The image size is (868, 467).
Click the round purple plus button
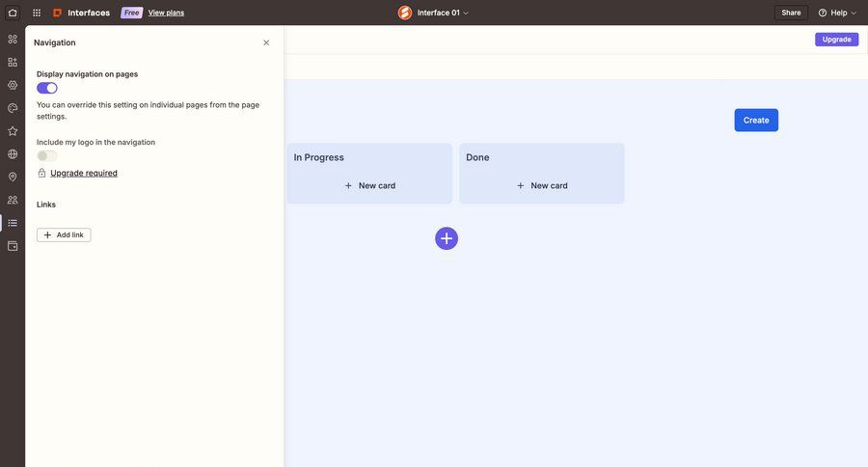coord(447,238)
